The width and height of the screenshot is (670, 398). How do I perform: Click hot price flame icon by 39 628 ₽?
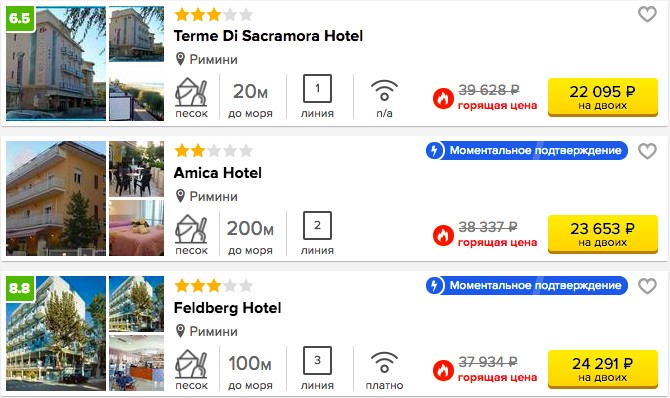tap(443, 99)
